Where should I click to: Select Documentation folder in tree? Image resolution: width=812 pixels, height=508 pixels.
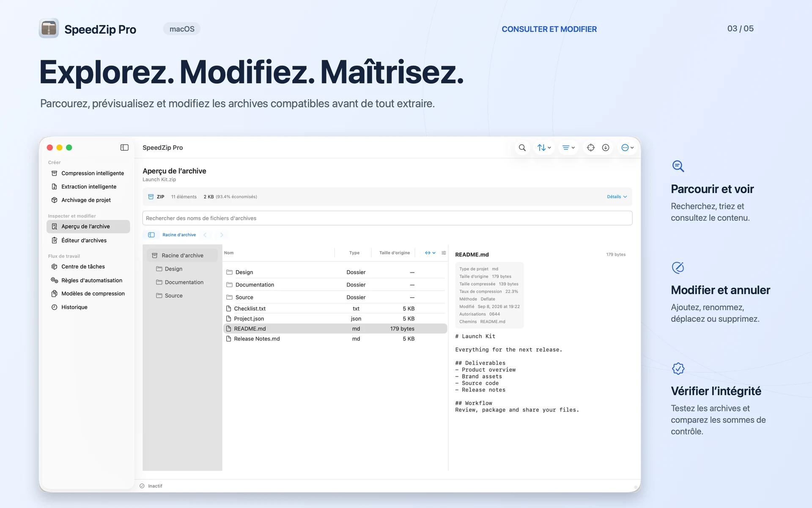tap(182, 282)
